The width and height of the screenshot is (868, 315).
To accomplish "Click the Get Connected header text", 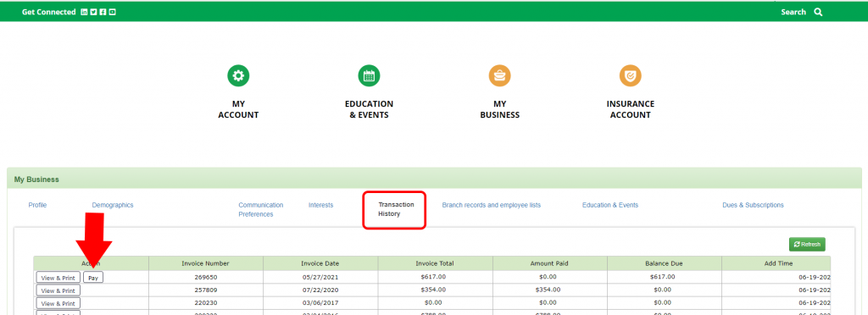I will (x=48, y=12).
